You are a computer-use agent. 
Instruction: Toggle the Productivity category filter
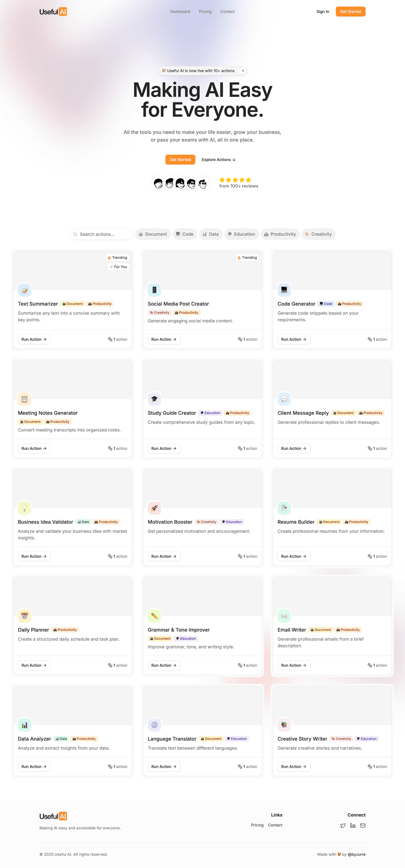(280, 234)
